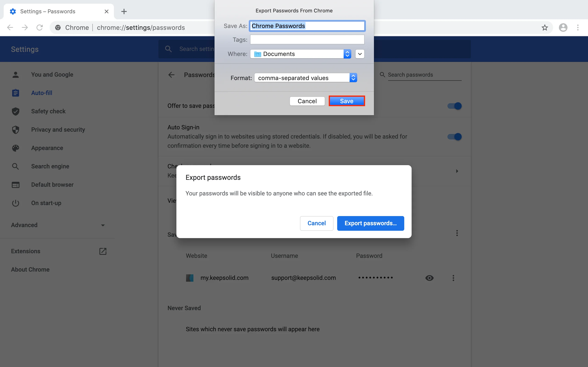
Task: Toggle Offer to save passwords switch
Action: coord(454,106)
